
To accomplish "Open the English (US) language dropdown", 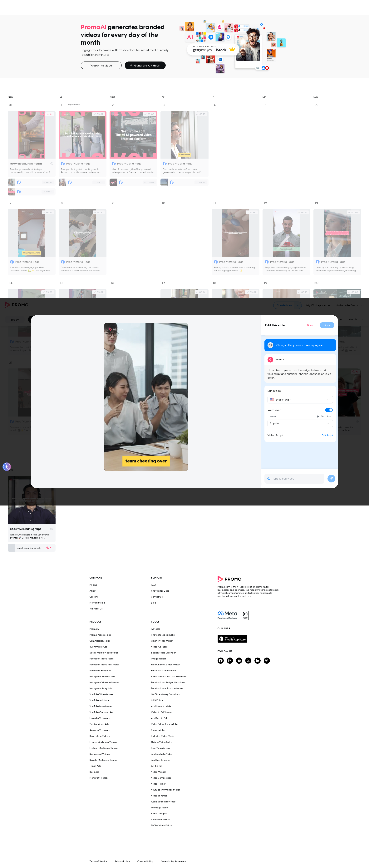I will (x=300, y=400).
